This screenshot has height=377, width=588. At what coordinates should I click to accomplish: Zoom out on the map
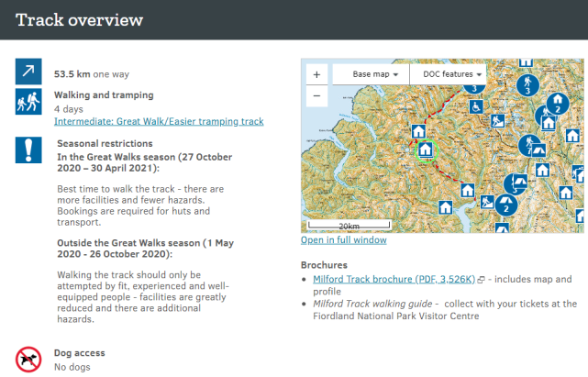coord(316,94)
